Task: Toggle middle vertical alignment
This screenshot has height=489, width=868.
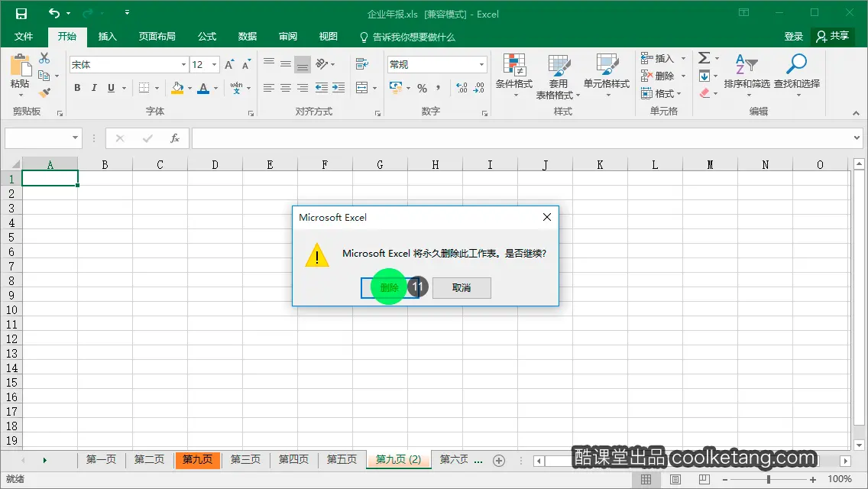Action: point(286,63)
